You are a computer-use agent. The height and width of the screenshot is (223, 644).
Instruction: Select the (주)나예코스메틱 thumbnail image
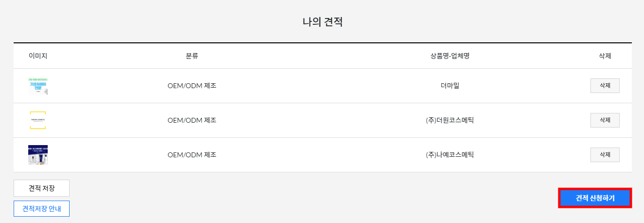pos(38,155)
